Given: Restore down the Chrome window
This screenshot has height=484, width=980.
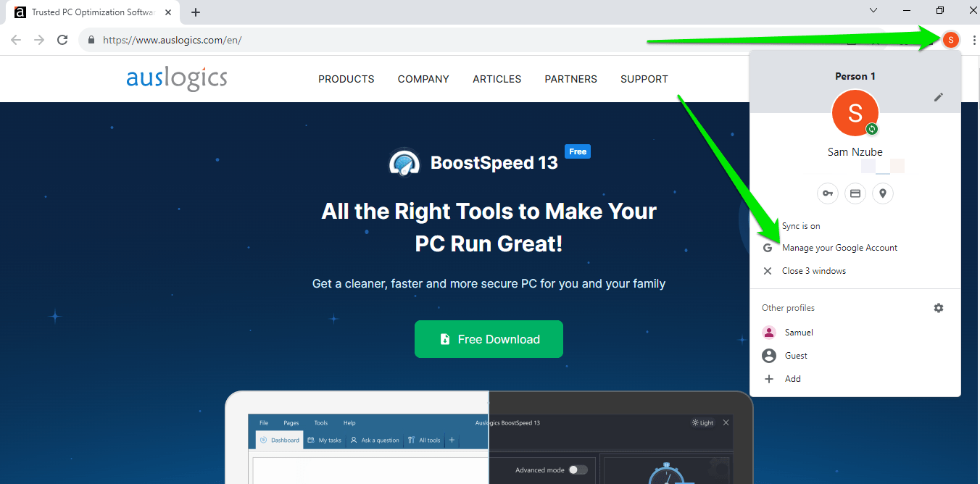Looking at the screenshot, I should point(940,10).
